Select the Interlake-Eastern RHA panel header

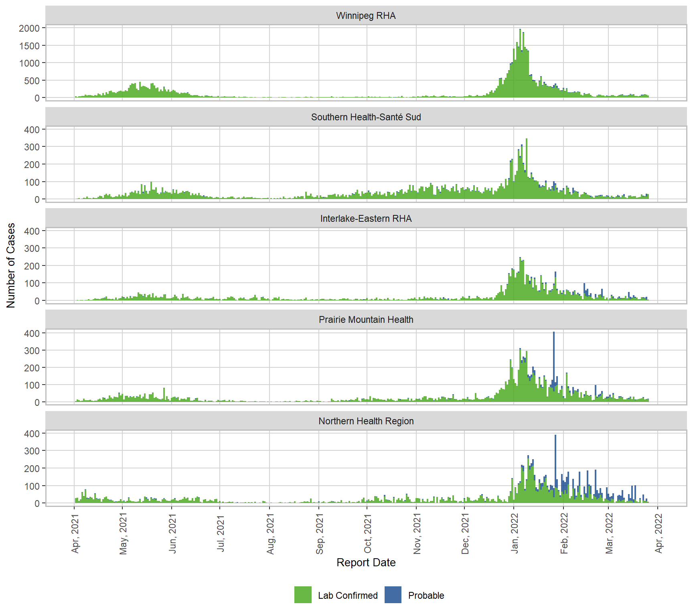(366, 219)
